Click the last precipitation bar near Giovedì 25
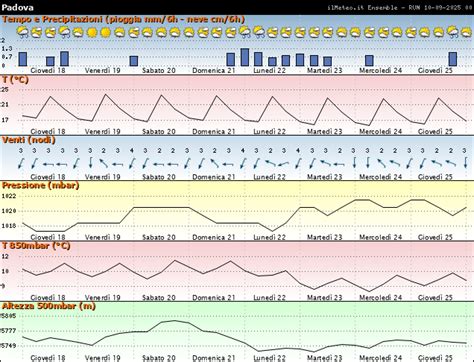474x362 pixels. [453, 59]
